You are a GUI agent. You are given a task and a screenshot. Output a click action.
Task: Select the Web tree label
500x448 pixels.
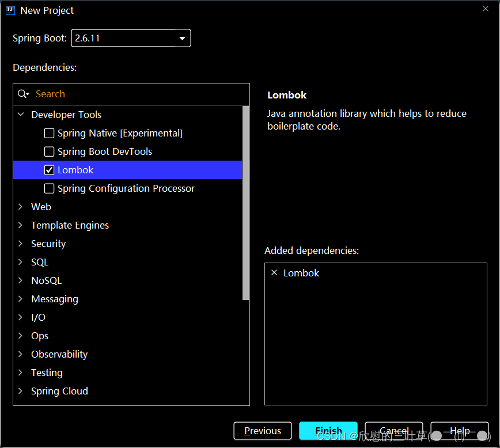(41, 207)
